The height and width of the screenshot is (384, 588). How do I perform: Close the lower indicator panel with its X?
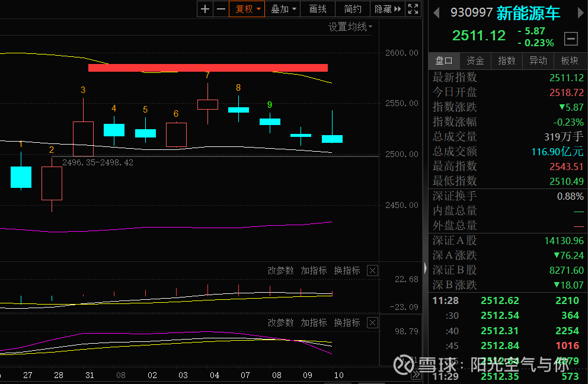(x=372, y=322)
